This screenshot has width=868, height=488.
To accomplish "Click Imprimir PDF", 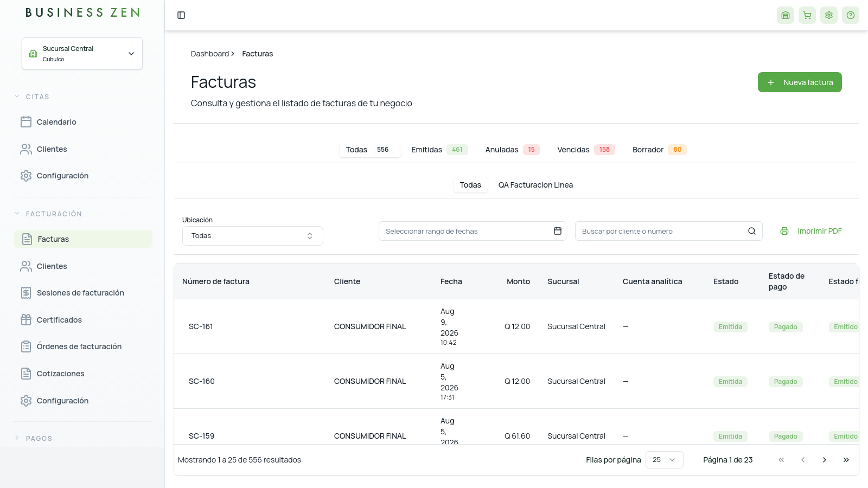I will (x=811, y=231).
